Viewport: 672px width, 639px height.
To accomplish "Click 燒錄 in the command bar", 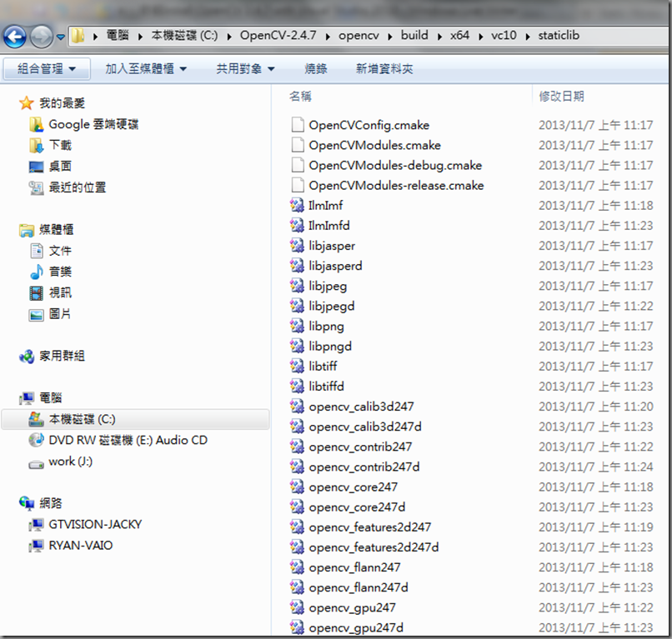I will pos(316,68).
